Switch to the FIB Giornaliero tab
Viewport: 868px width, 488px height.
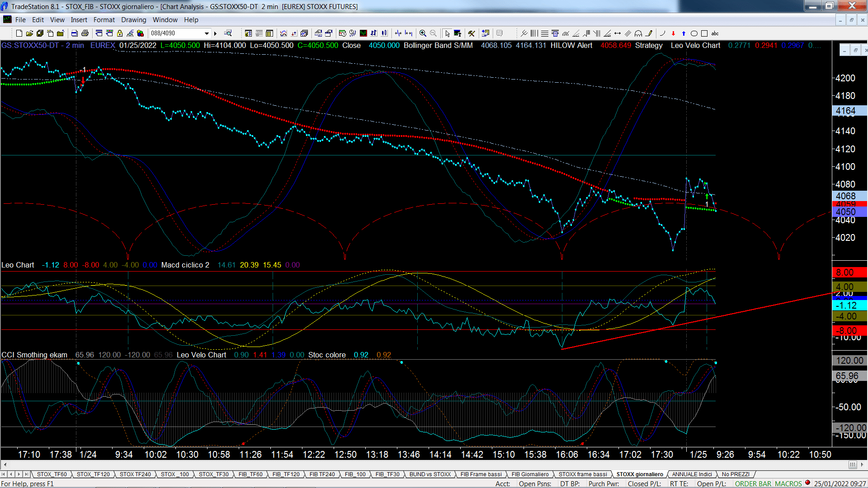[530, 474]
